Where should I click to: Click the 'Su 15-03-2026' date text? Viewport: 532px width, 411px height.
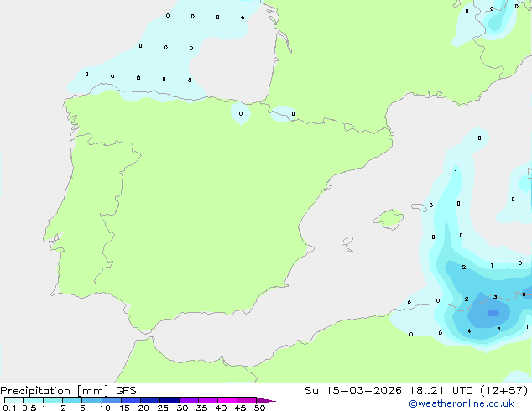pyautogui.click(x=353, y=391)
